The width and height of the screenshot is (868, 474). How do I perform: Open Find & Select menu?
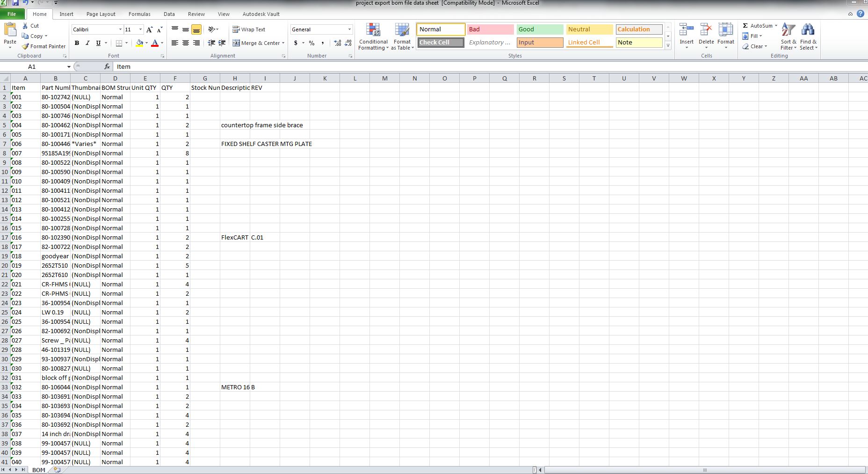point(808,36)
